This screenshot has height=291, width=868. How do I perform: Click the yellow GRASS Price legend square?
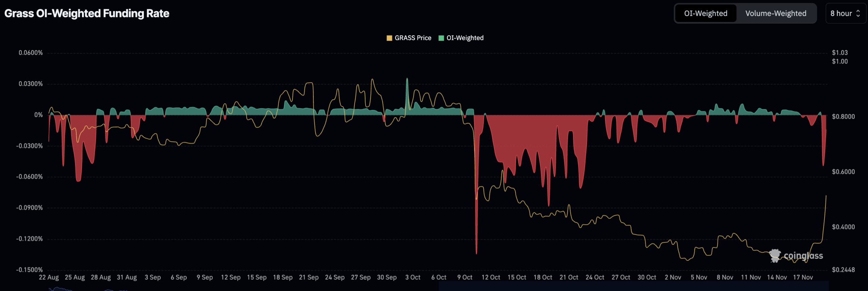pos(389,38)
